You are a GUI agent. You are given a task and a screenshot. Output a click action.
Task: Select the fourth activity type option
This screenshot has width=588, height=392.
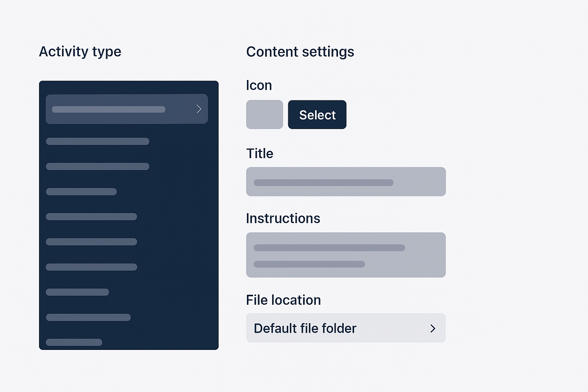81,192
